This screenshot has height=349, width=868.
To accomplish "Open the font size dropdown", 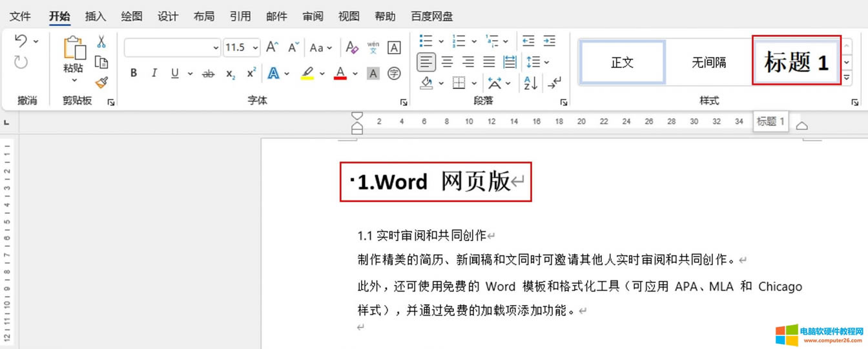I will point(256,48).
